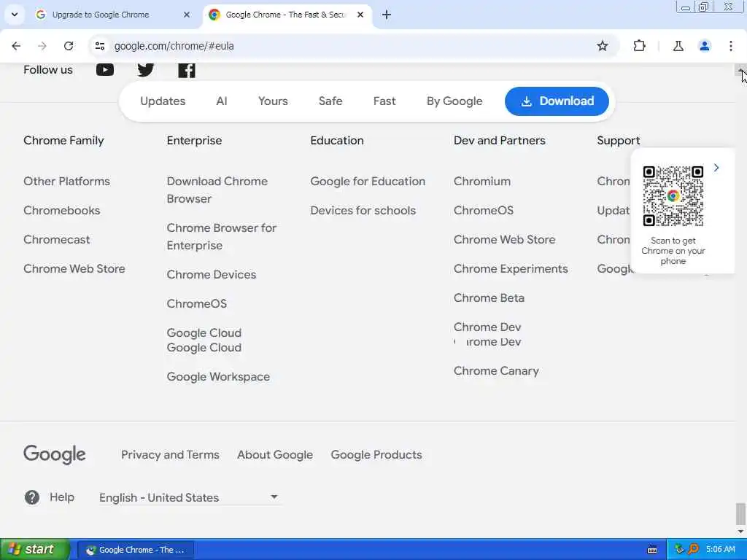The height and width of the screenshot is (560, 747).
Task: Open the About Google link
Action: [275, 455]
